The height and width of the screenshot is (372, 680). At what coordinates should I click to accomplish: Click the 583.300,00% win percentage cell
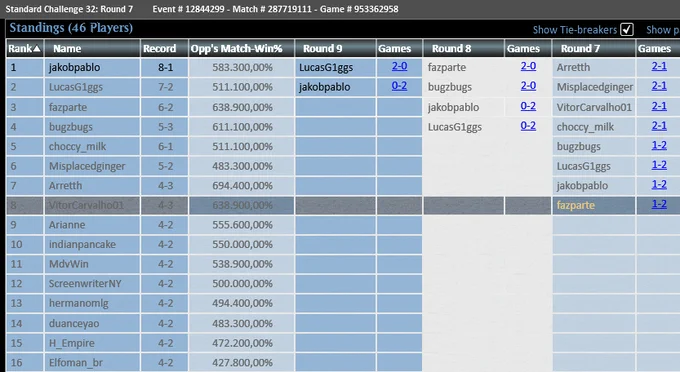(242, 68)
